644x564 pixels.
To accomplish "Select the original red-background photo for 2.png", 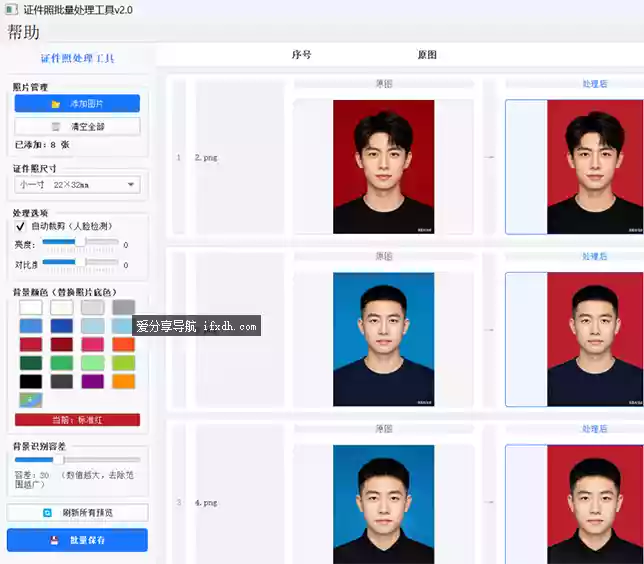I will (x=384, y=167).
